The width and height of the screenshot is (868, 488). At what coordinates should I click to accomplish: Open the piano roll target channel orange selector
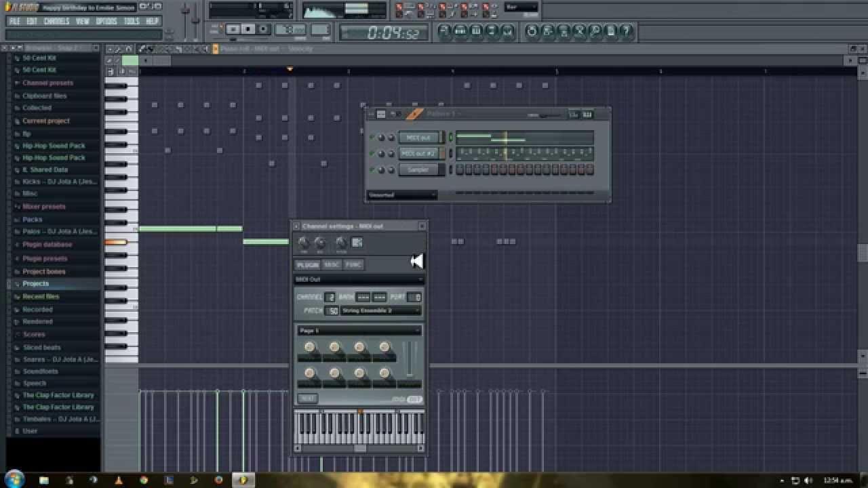(216, 49)
